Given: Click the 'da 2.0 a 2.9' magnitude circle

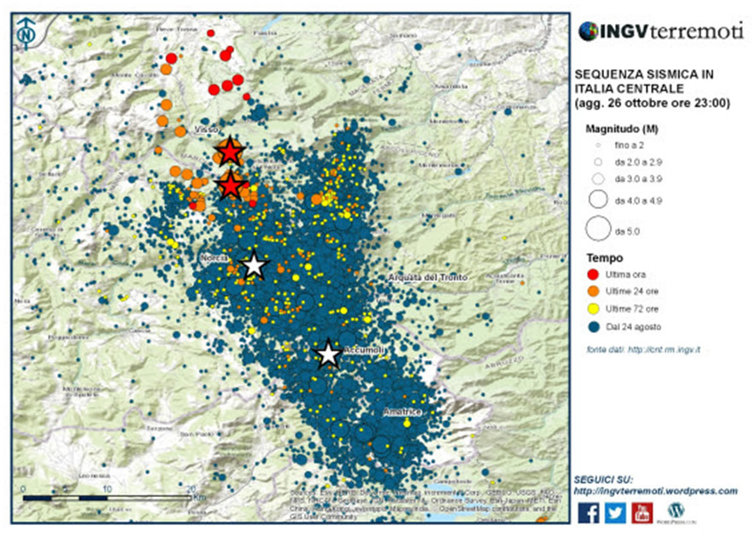Looking at the screenshot, I should [598, 162].
